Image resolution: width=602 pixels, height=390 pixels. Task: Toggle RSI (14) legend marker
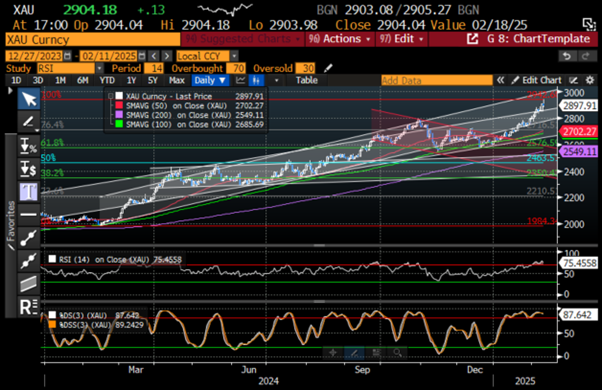(x=52, y=259)
